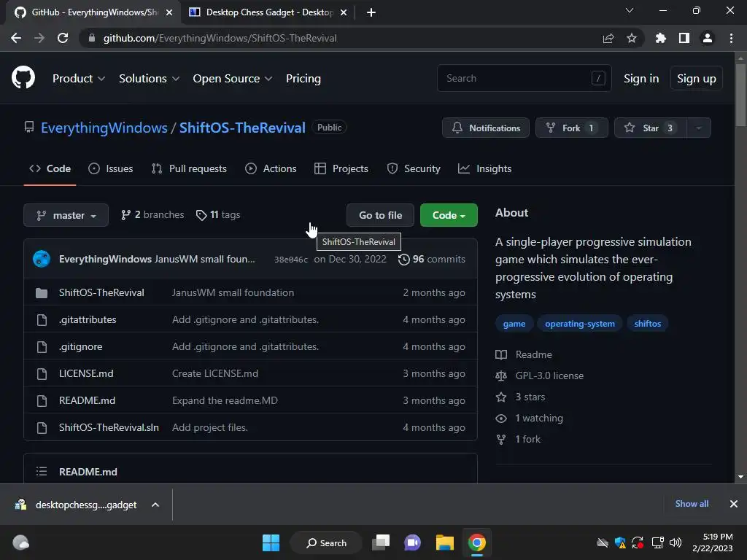Image resolution: width=747 pixels, height=560 pixels.
Task: Open the weather widget on the taskbar
Action: click(x=20, y=542)
